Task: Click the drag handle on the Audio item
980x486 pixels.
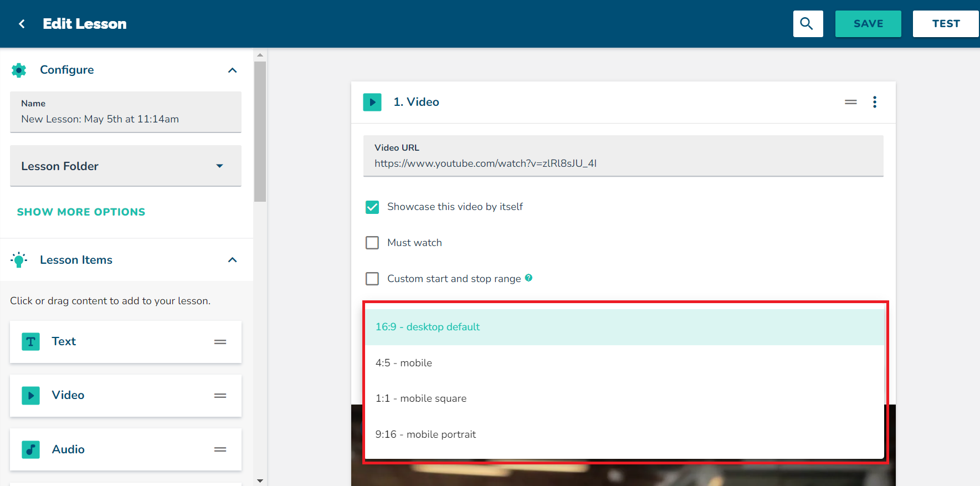Action: (x=220, y=449)
